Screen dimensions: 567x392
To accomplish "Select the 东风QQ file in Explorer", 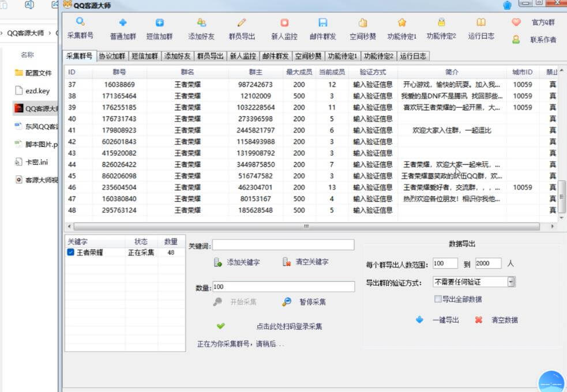I will tap(36, 126).
